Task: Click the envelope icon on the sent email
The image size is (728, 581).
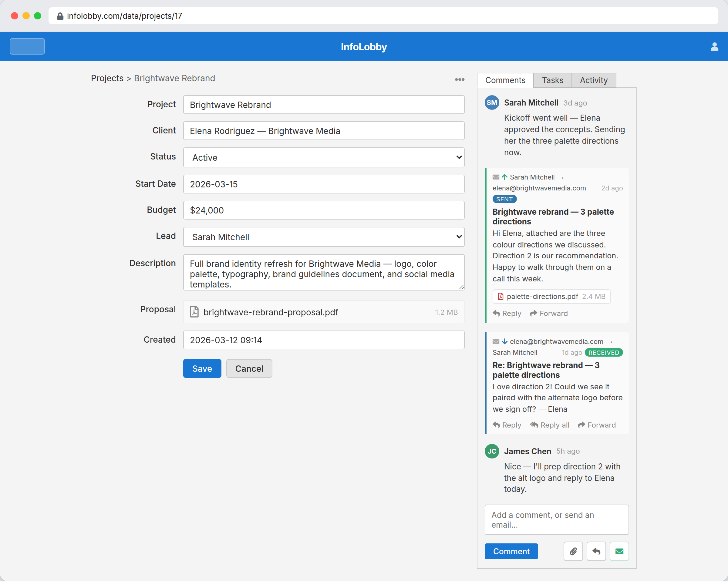Action: 496,177
